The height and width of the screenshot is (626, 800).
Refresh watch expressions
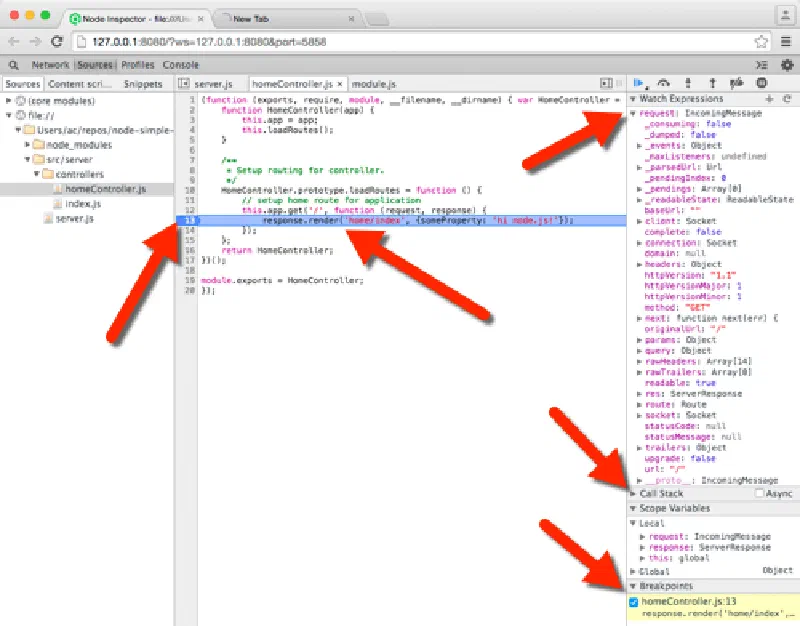787,98
